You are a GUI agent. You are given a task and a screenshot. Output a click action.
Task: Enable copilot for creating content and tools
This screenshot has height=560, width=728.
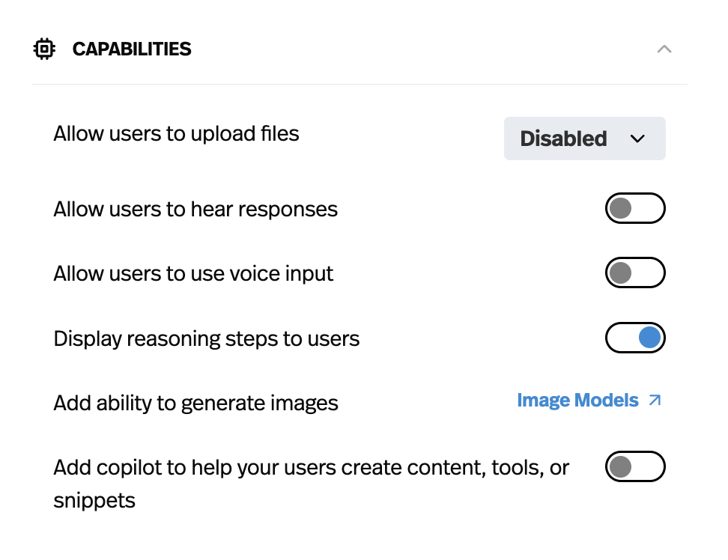(x=635, y=466)
